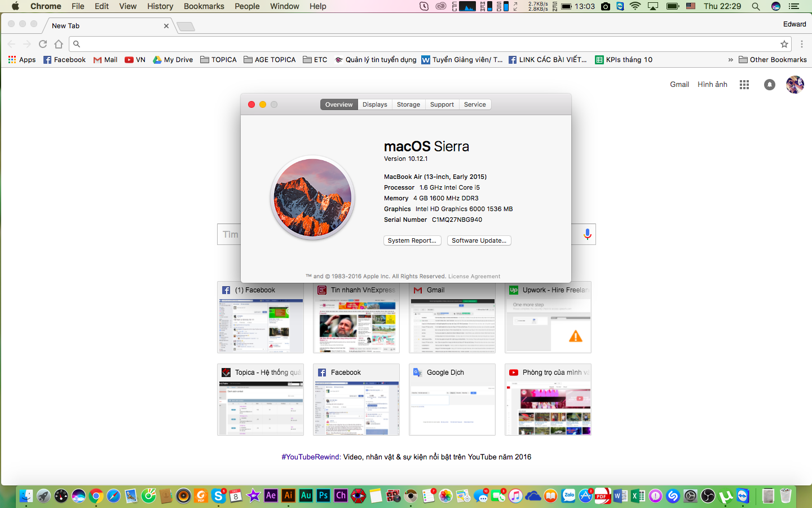Bookmark page with star icon
Image resolution: width=812 pixels, height=508 pixels.
[x=784, y=43]
